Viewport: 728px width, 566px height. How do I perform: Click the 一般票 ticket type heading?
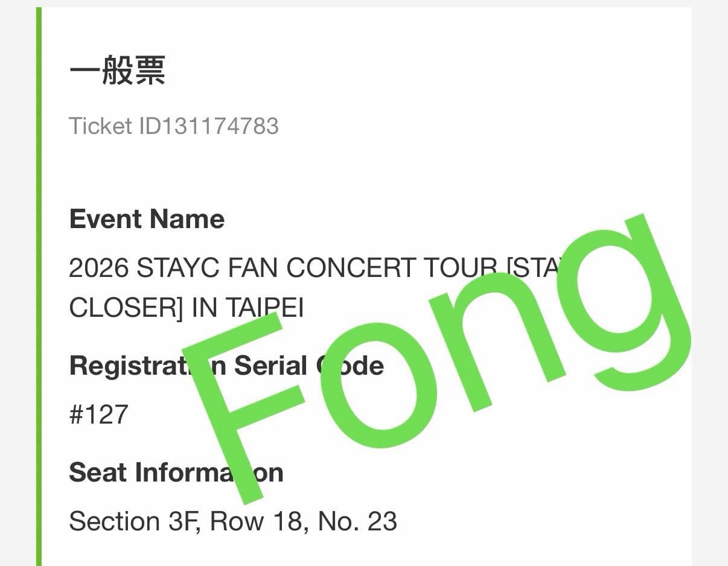click(117, 71)
